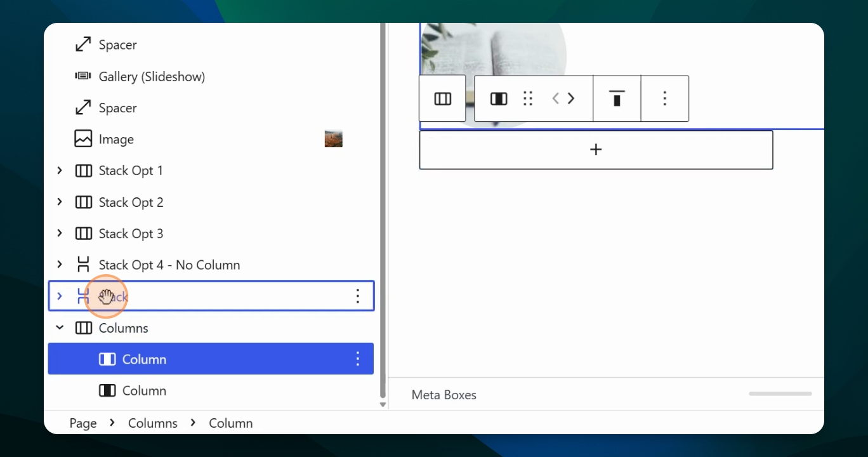Viewport: 868px width, 457px height.
Task: Move the column right with the toolbar arrow
Action: 571,98
